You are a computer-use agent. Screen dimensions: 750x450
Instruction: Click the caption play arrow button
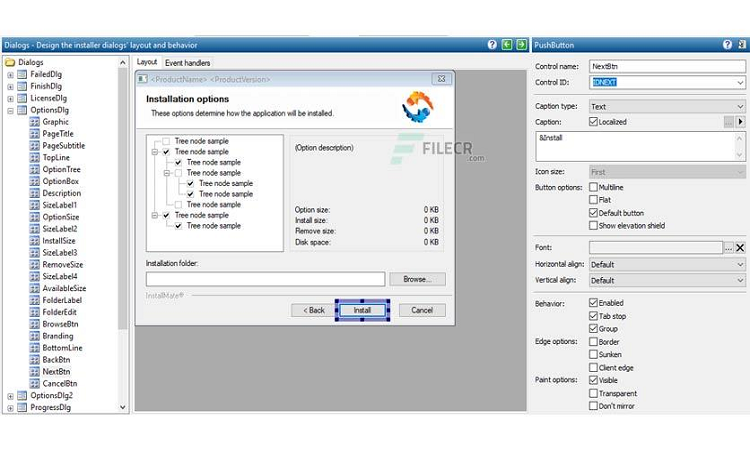click(740, 122)
